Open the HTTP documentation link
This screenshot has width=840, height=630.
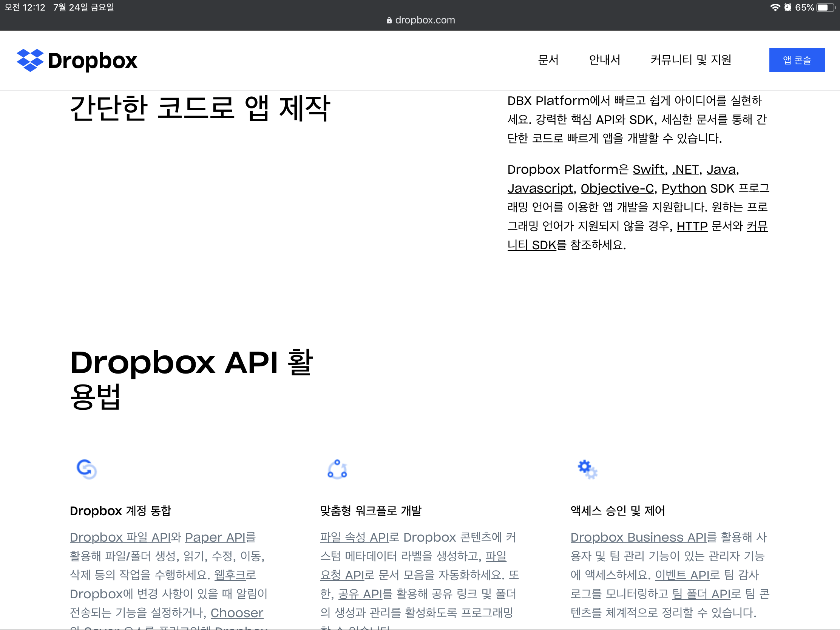click(692, 226)
